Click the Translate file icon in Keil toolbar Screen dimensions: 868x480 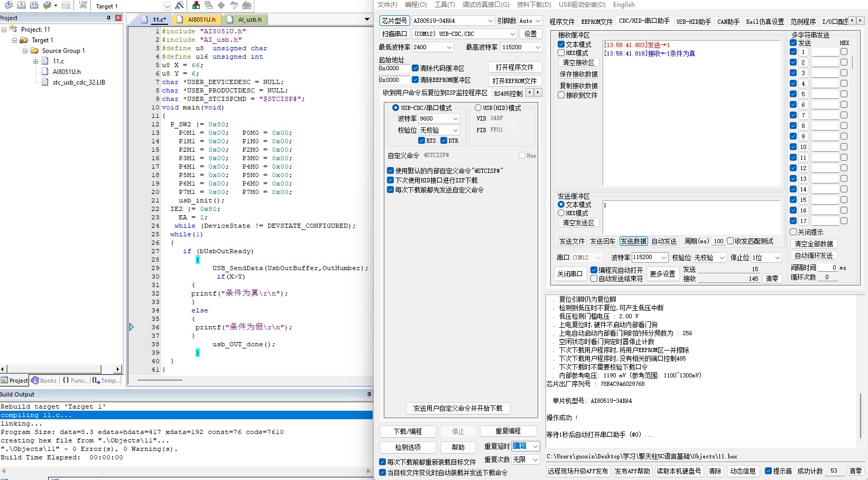[x=8, y=5]
